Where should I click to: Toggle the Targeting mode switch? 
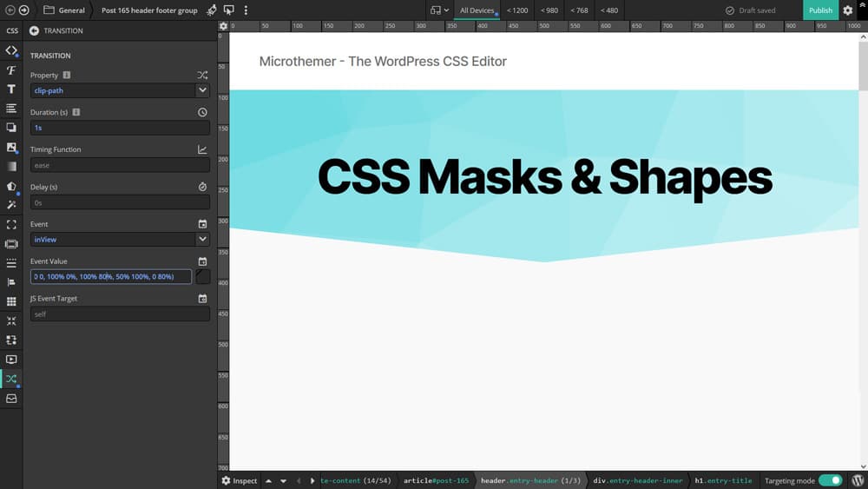830,480
